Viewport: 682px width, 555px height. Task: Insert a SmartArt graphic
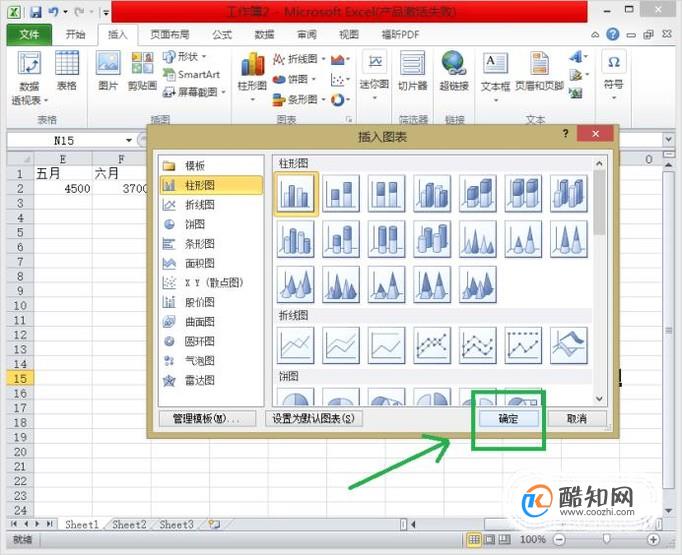point(191,74)
